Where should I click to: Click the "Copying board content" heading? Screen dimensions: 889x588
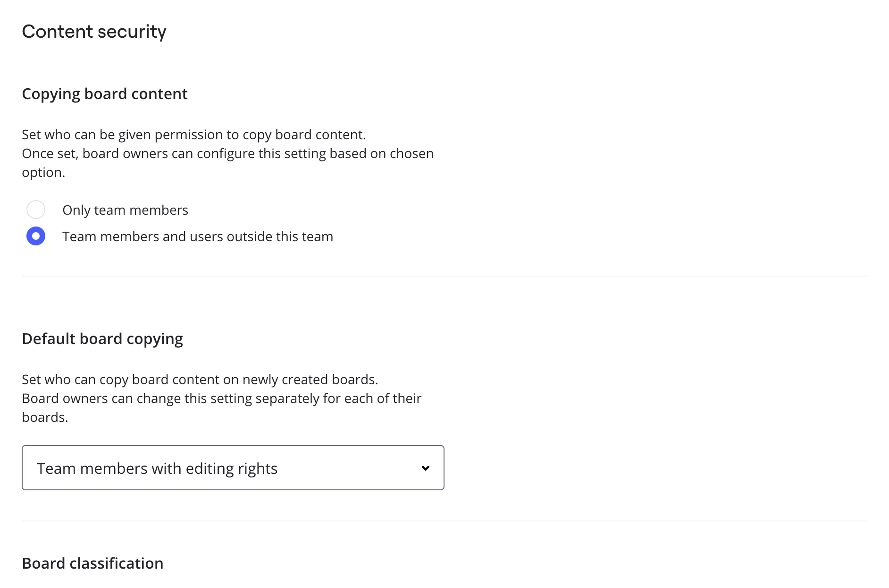click(x=105, y=94)
